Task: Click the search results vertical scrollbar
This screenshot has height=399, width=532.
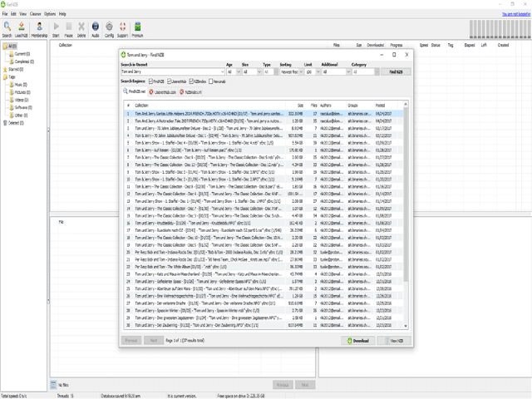Action: pos(406,194)
